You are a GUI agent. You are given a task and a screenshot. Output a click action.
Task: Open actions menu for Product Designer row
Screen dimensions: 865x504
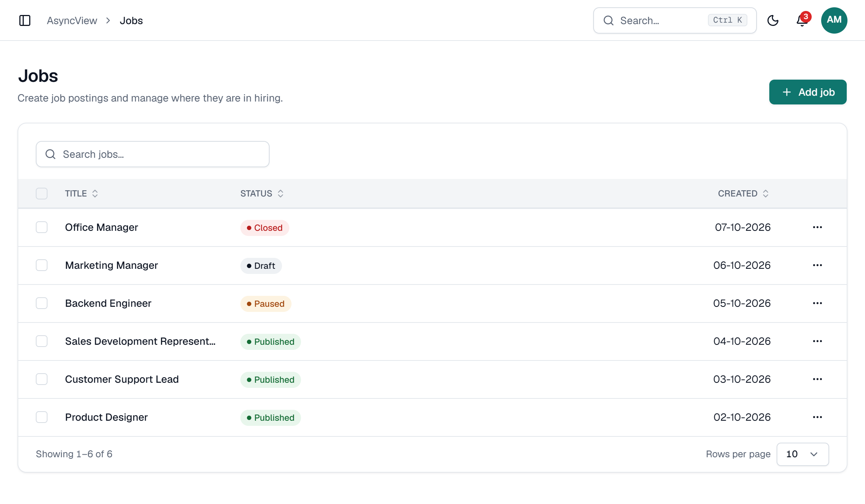(818, 417)
